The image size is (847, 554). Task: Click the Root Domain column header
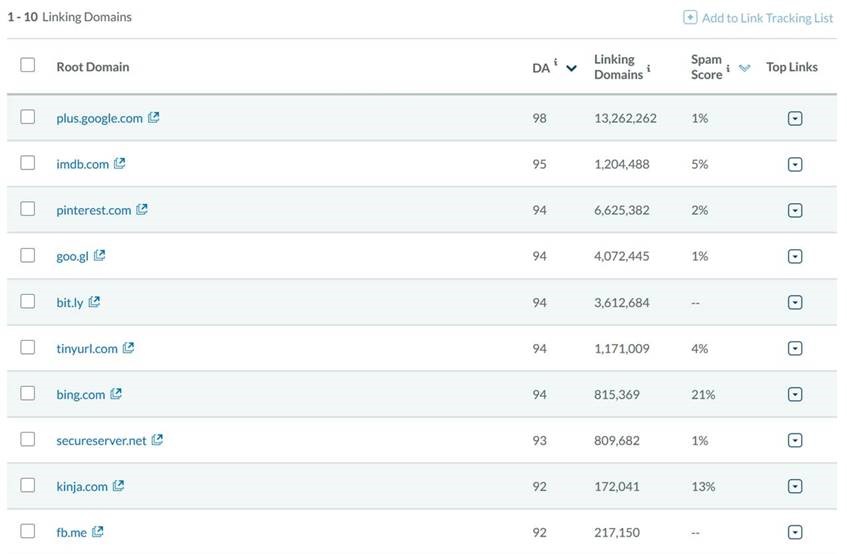click(x=93, y=67)
